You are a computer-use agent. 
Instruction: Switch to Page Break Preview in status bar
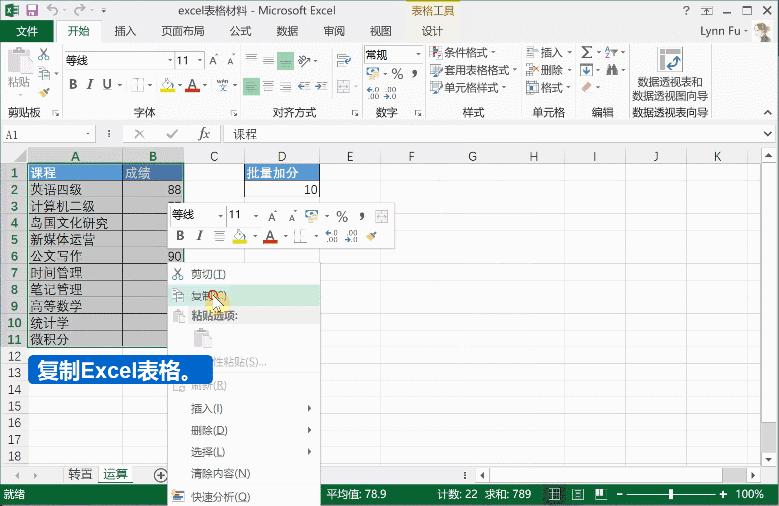[x=601, y=494]
